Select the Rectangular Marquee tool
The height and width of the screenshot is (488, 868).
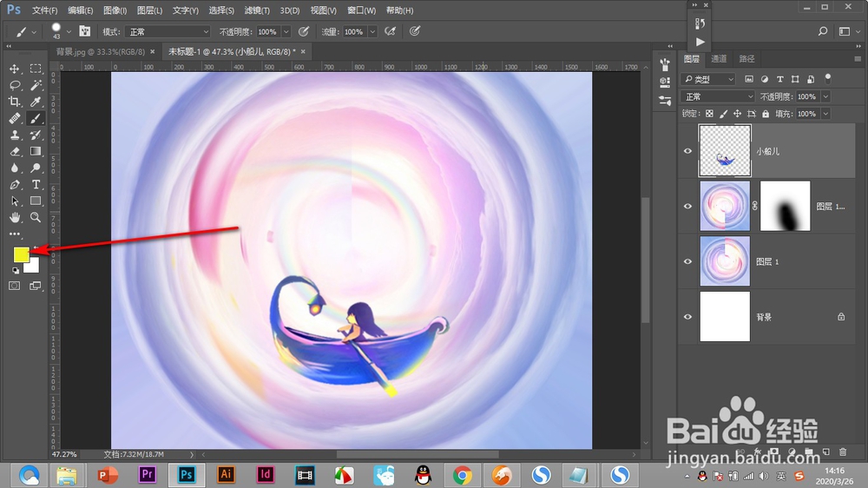(x=36, y=69)
